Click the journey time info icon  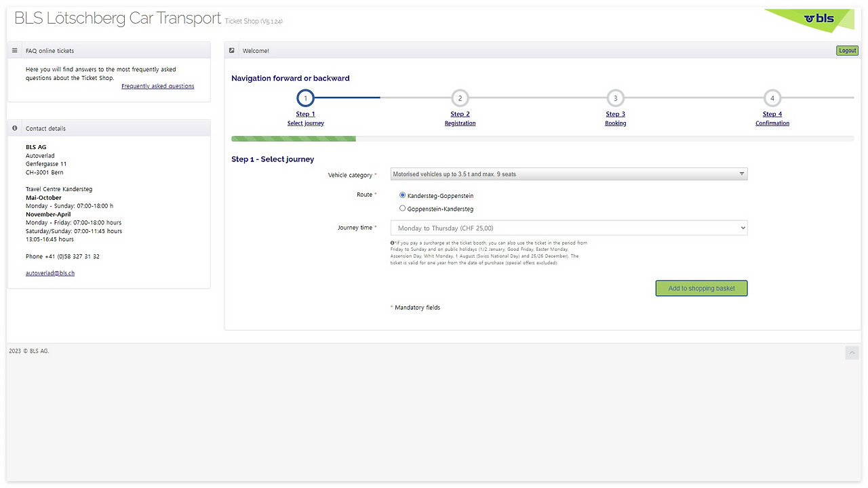[x=393, y=242]
